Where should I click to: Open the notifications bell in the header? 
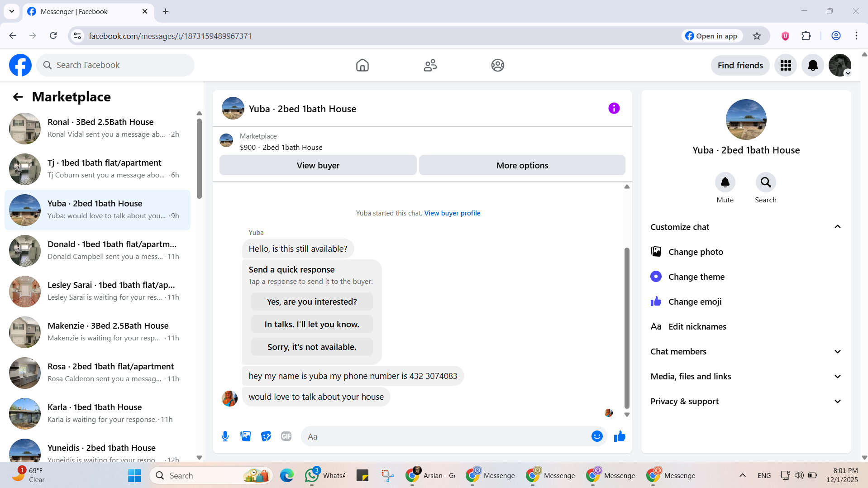click(813, 65)
